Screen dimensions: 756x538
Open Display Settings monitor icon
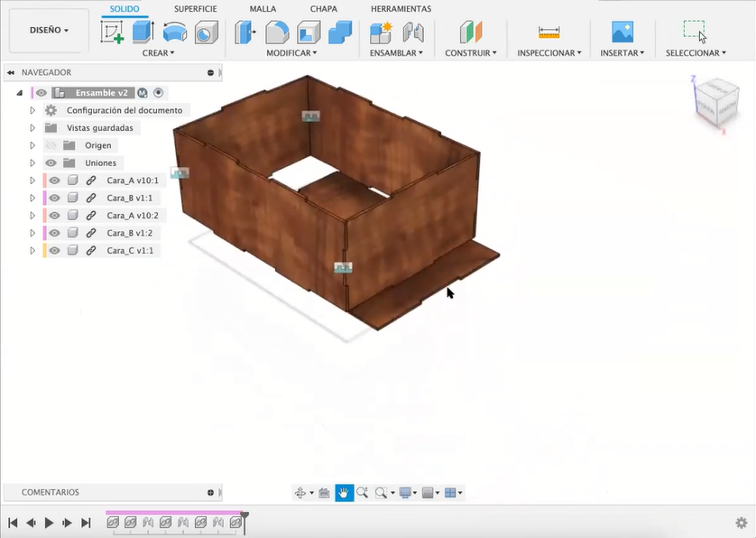click(x=405, y=493)
